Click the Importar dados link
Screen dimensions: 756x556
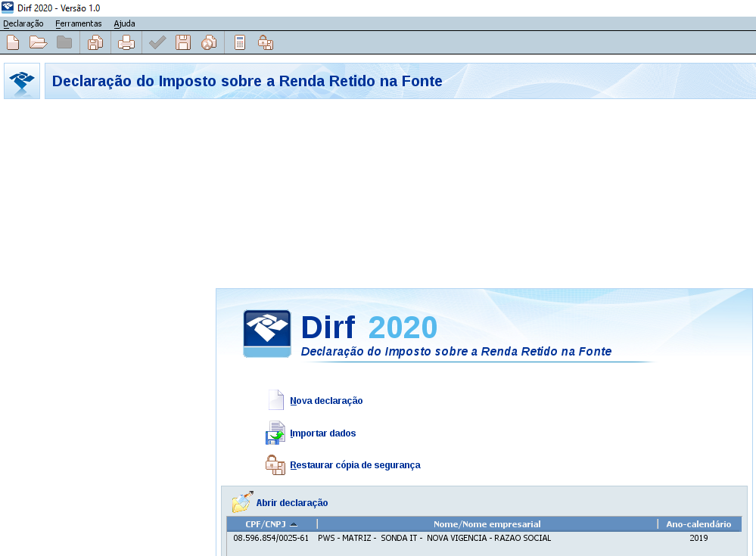point(323,433)
